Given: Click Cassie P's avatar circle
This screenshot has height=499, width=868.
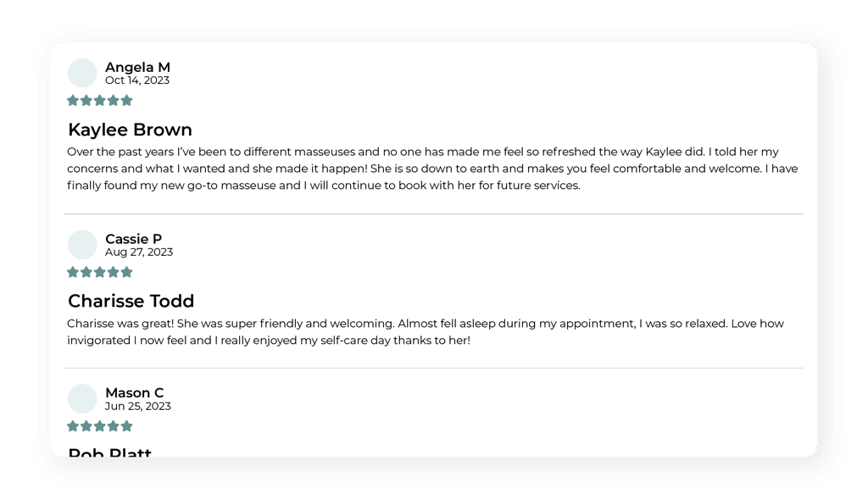Looking at the screenshot, I should pyautogui.click(x=82, y=245).
